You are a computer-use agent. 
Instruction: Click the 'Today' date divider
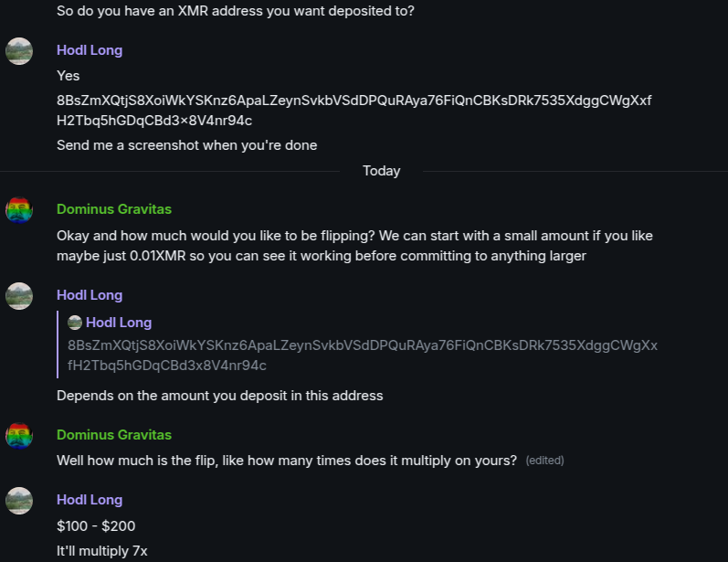pos(381,171)
